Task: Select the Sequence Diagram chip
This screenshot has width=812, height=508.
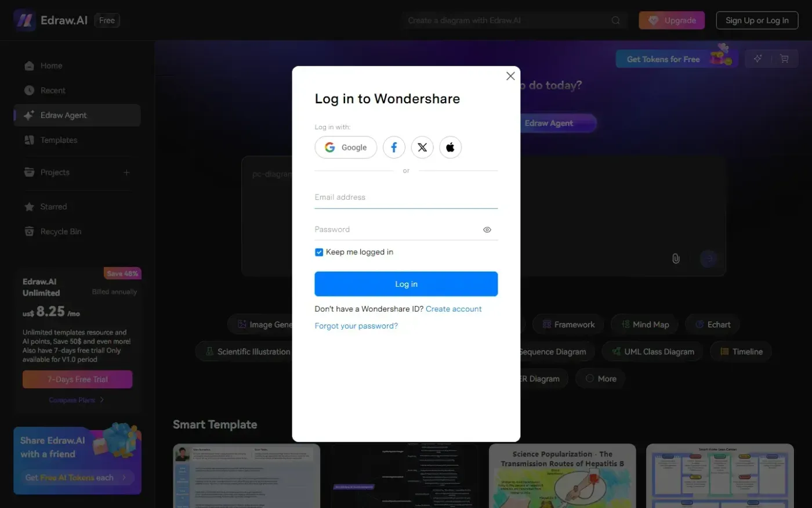Action: [557, 351]
